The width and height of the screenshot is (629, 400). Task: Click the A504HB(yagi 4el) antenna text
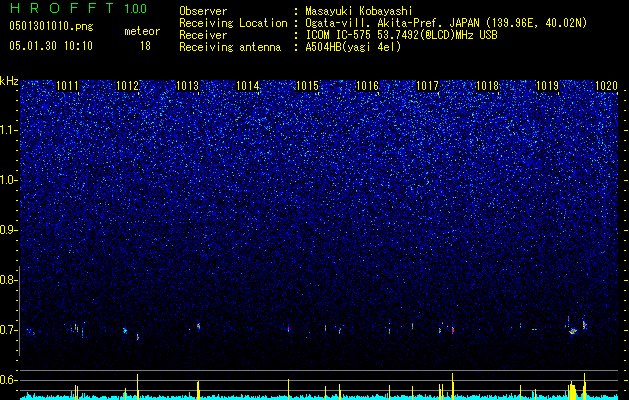pos(353,47)
